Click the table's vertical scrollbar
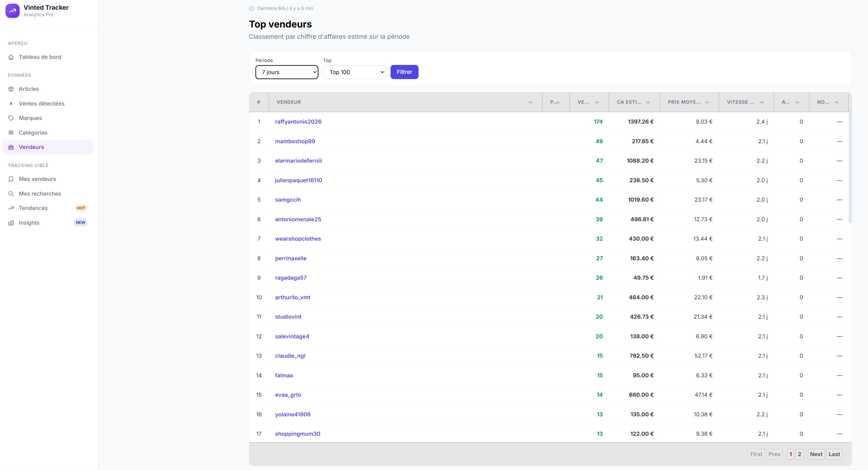The height and width of the screenshot is (470, 868). [850, 168]
